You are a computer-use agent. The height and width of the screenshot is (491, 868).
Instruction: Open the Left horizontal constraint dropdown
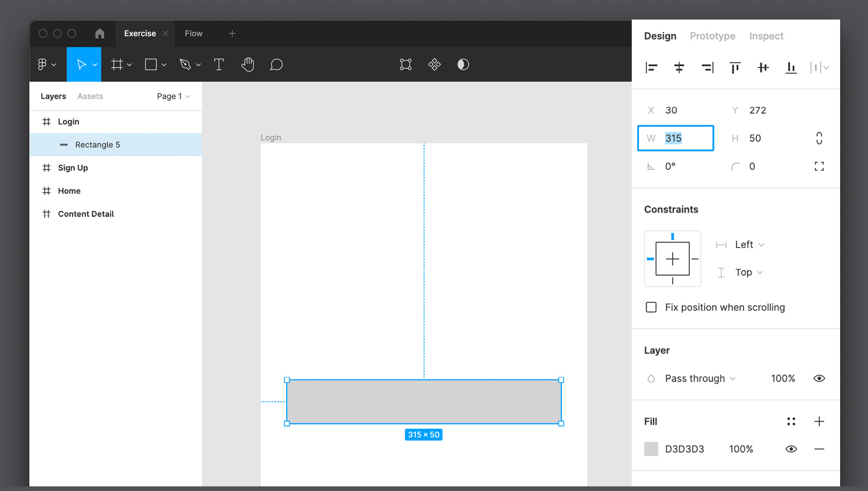click(749, 245)
